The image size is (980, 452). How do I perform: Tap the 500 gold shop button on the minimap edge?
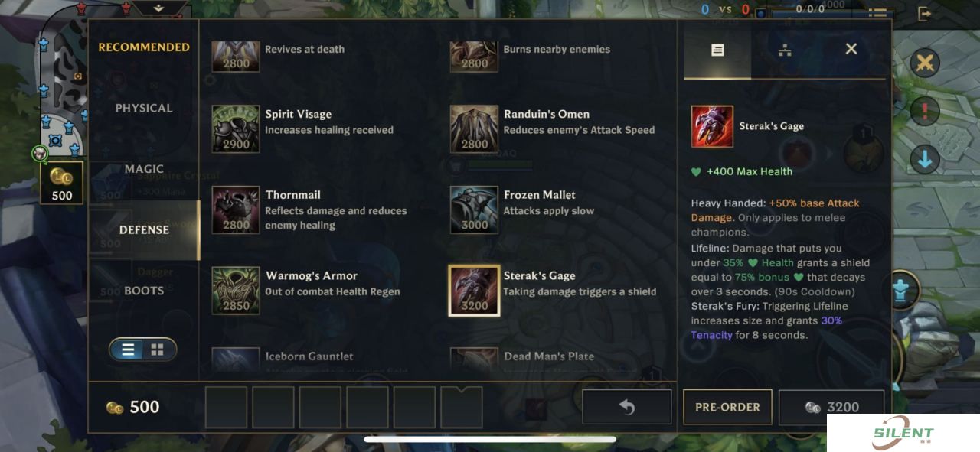click(61, 183)
